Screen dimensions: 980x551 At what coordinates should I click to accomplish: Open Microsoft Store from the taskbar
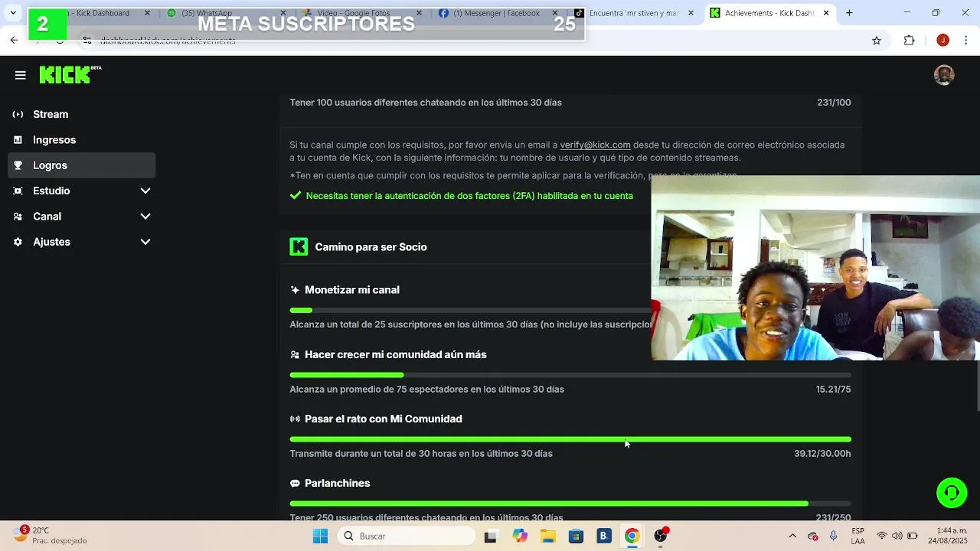(x=576, y=536)
